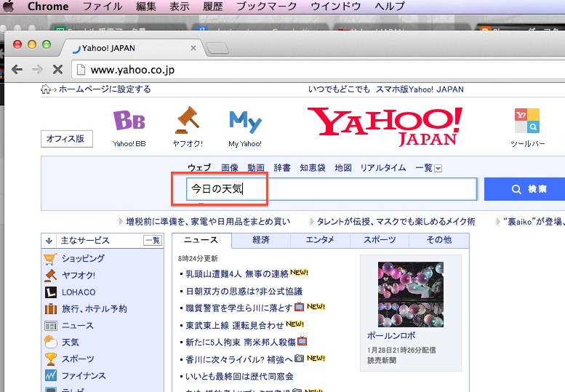The image size is (565, 392).
Task: Open the LOHACO icon
Action: tap(51, 292)
